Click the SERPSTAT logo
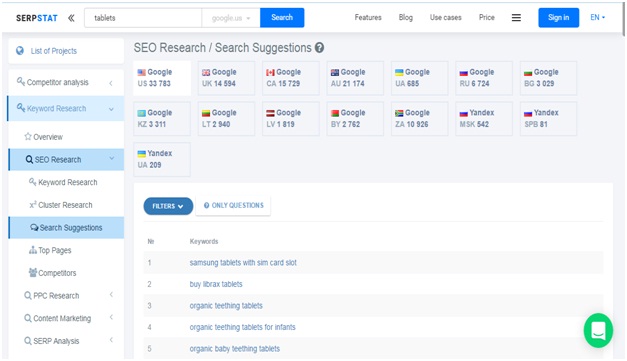This screenshot has width=627, height=361. (37, 18)
